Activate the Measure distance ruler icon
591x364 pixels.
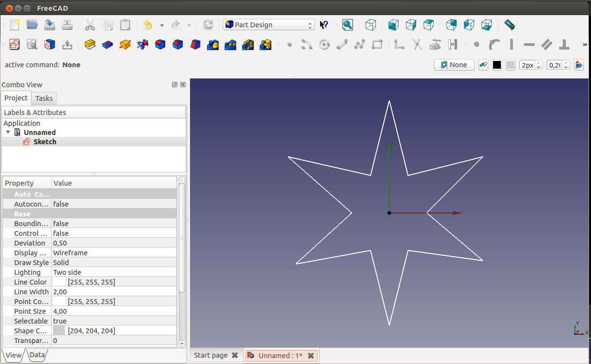coord(509,25)
